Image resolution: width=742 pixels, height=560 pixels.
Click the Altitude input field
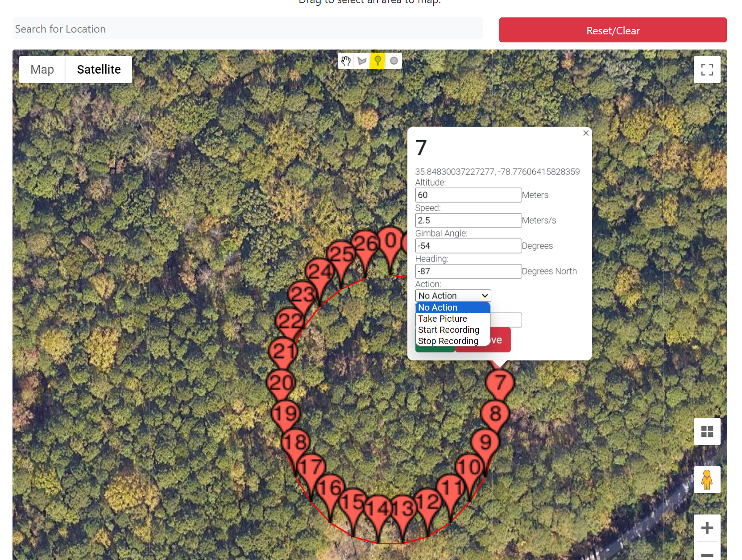(x=468, y=195)
